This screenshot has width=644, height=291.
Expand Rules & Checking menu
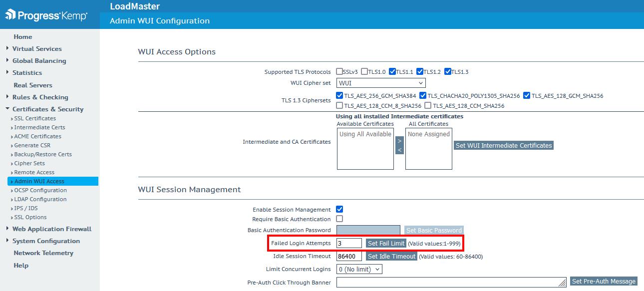[40, 97]
